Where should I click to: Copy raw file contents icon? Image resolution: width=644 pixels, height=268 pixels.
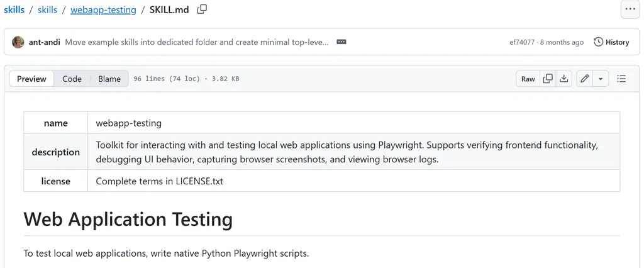[548, 79]
